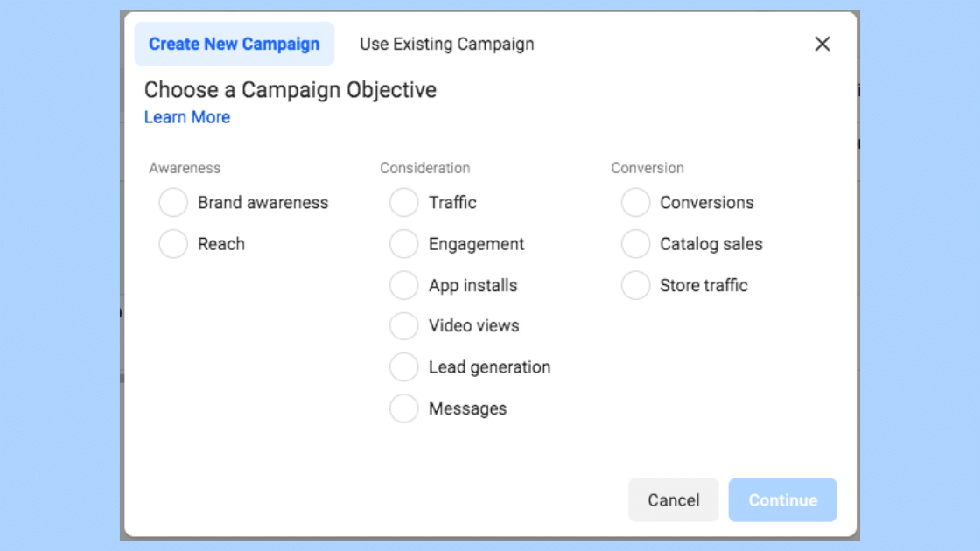Click the Continue button

[782, 499]
